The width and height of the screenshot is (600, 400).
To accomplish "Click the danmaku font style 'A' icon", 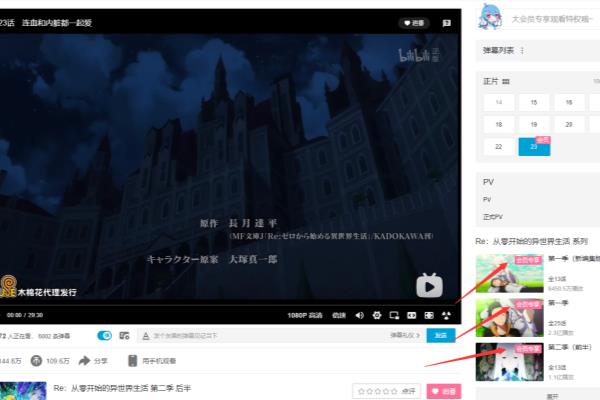I will 145,336.
